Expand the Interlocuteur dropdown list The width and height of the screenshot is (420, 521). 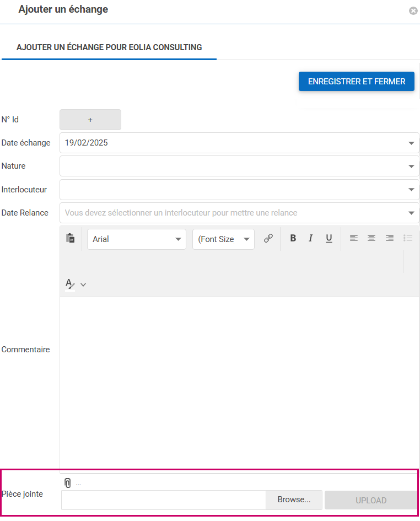click(411, 190)
